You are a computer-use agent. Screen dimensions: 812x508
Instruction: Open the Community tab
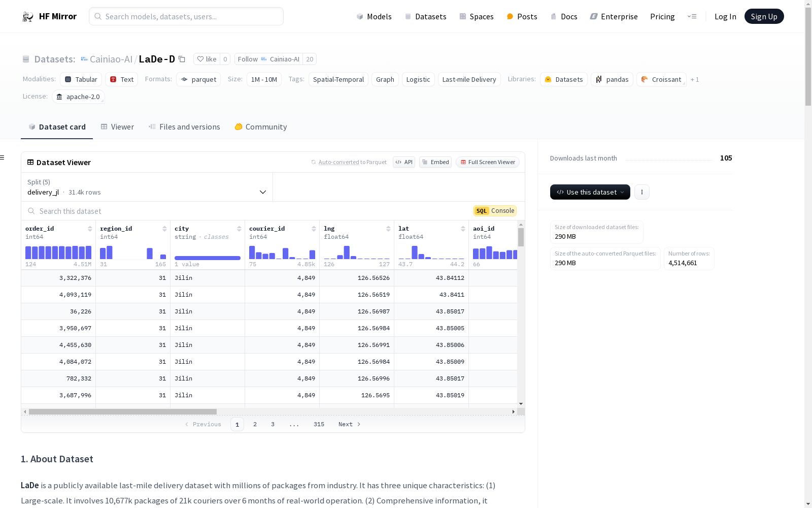coord(261,127)
